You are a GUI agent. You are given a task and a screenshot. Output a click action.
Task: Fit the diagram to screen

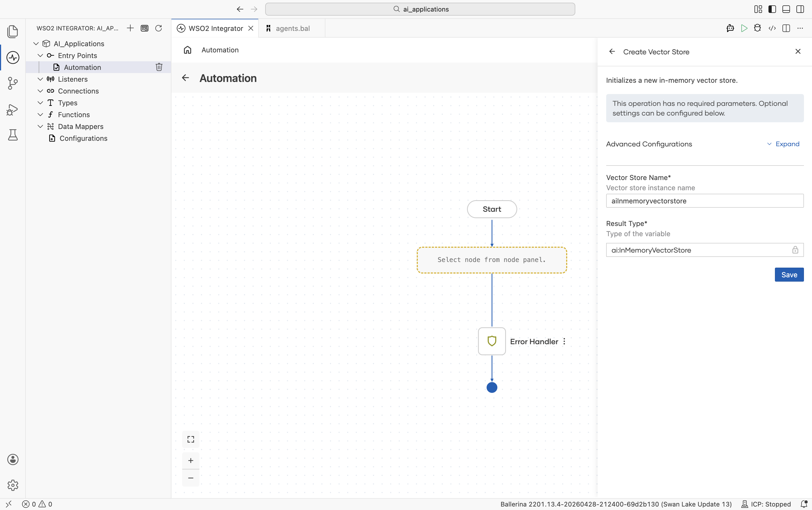click(191, 439)
